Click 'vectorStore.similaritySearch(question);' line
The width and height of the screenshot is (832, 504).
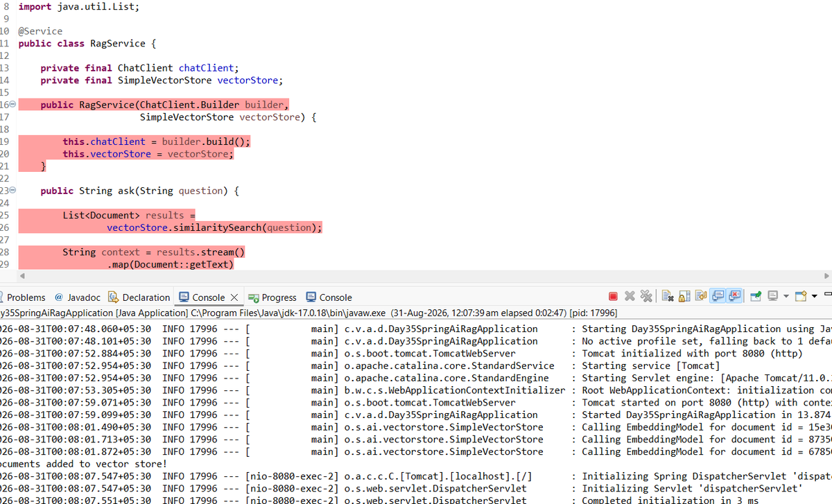click(214, 227)
